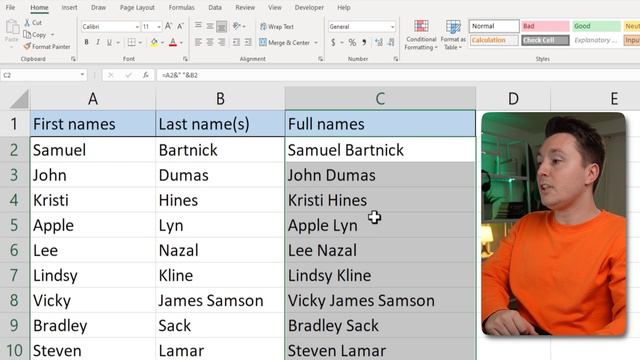The height and width of the screenshot is (360, 640).
Task: Apply the Check Cell style
Action: pos(545,40)
